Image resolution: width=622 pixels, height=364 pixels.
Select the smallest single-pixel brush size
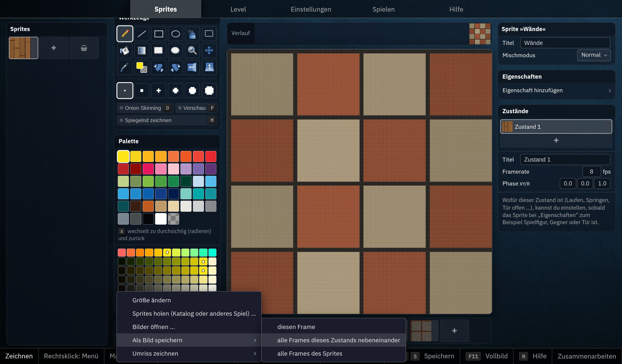click(x=125, y=91)
